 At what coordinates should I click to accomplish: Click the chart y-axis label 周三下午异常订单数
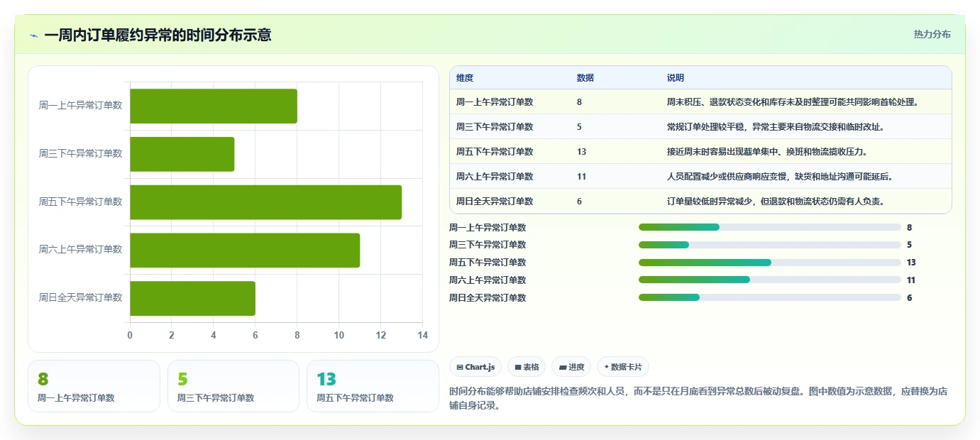click(80, 153)
